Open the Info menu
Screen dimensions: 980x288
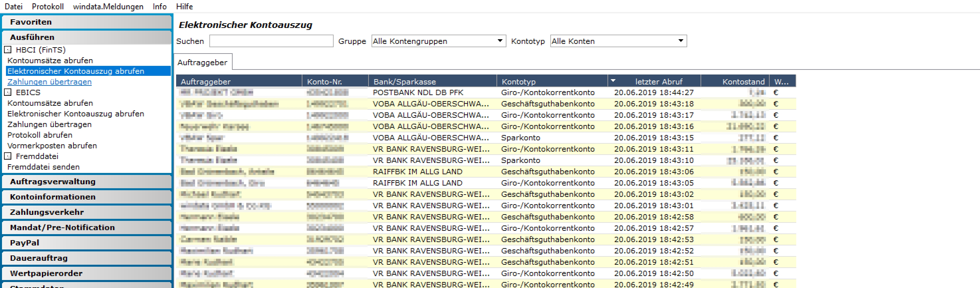tap(160, 6)
